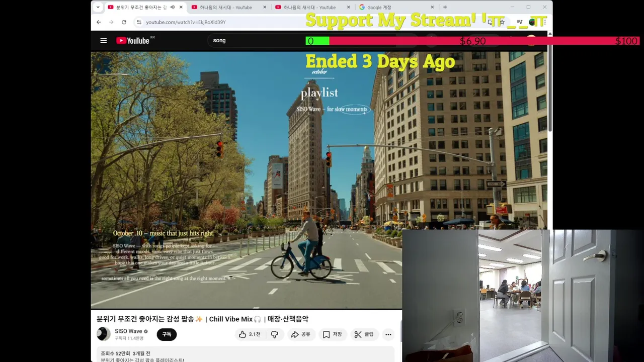Open site information icon beside URL
The image size is (644, 362).
[139, 22]
